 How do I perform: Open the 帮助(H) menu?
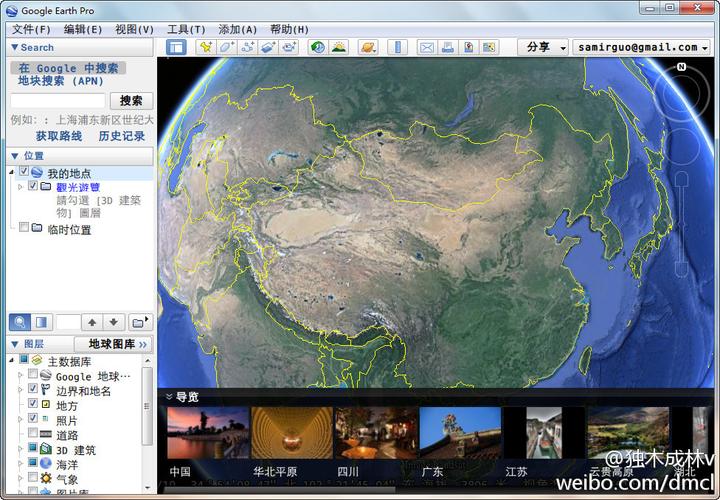point(289,29)
